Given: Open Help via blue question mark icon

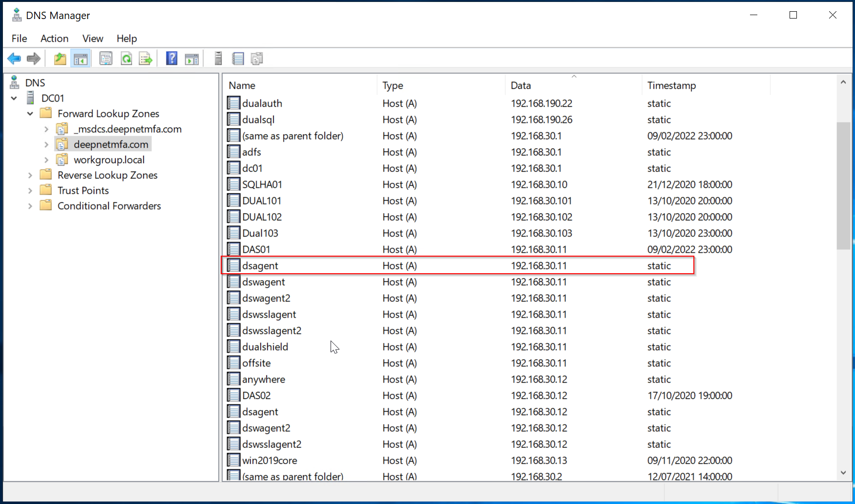Looking at the screenshot, I should (x=171, y=59).
